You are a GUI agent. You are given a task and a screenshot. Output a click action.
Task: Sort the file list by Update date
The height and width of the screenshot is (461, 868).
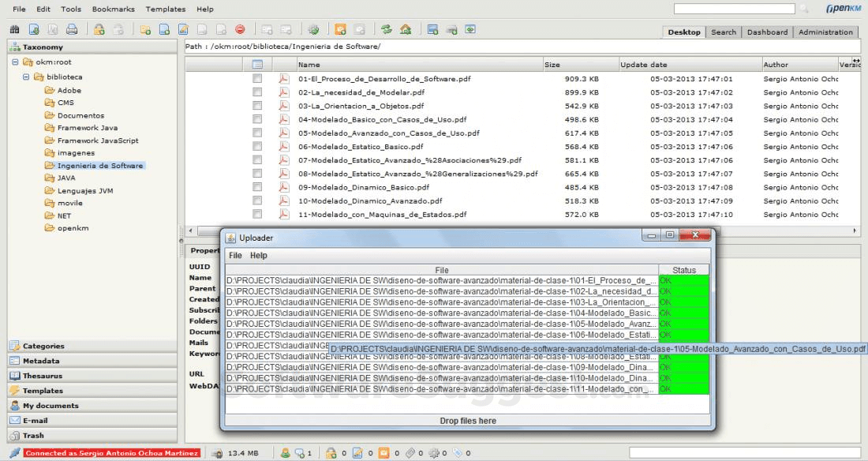pyautogui.click(x=643, y=65)
